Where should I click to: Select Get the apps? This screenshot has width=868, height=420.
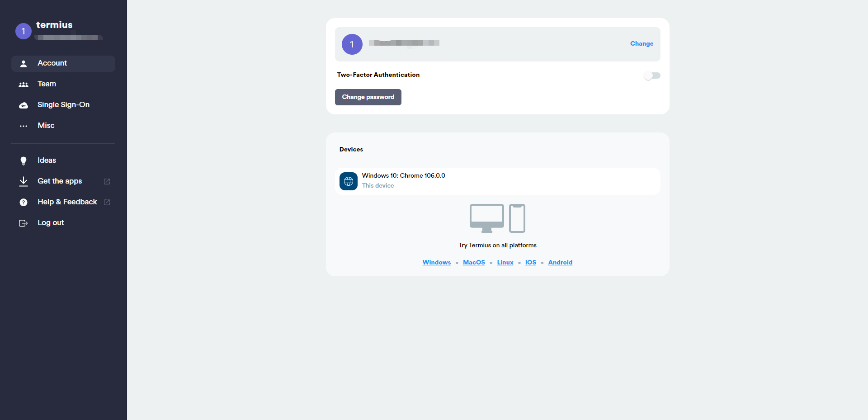tap(63, 182)
